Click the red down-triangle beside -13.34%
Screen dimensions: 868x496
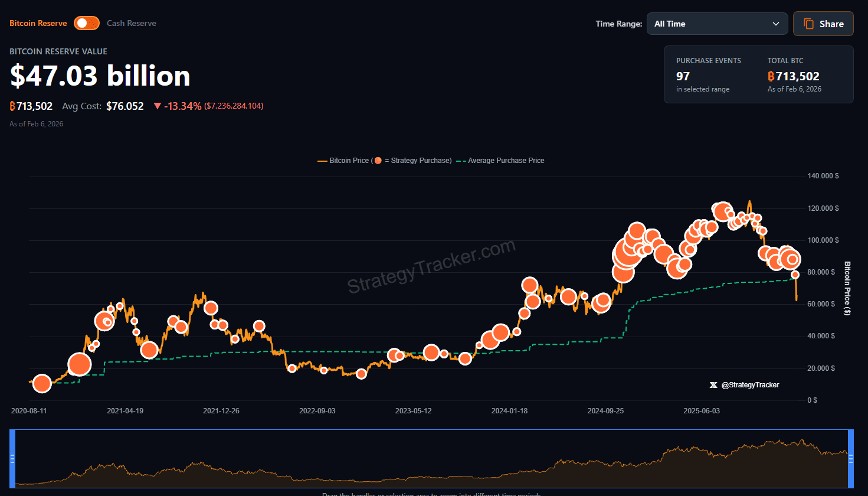pos(157,106)
